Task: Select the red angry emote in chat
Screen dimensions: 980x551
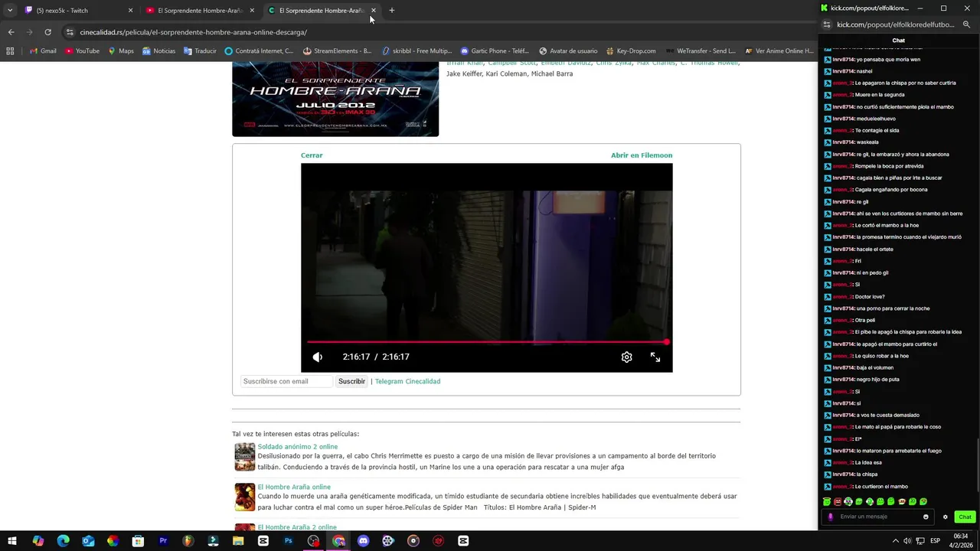Action: 838,502
